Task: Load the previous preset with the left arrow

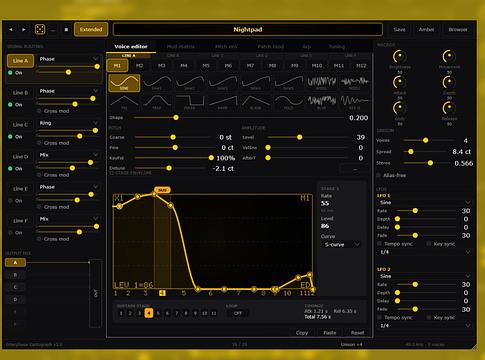Action: (x=11, y=30)
